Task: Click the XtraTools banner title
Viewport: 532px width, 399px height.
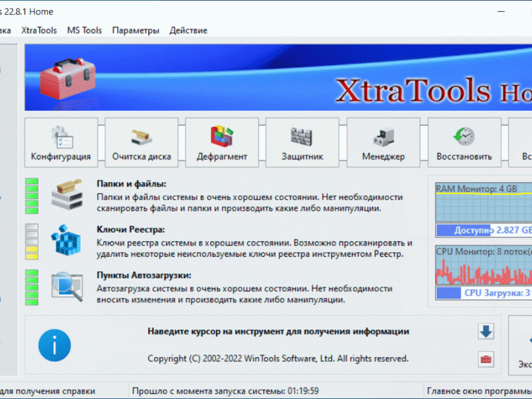Action: [x=434, y=90]
